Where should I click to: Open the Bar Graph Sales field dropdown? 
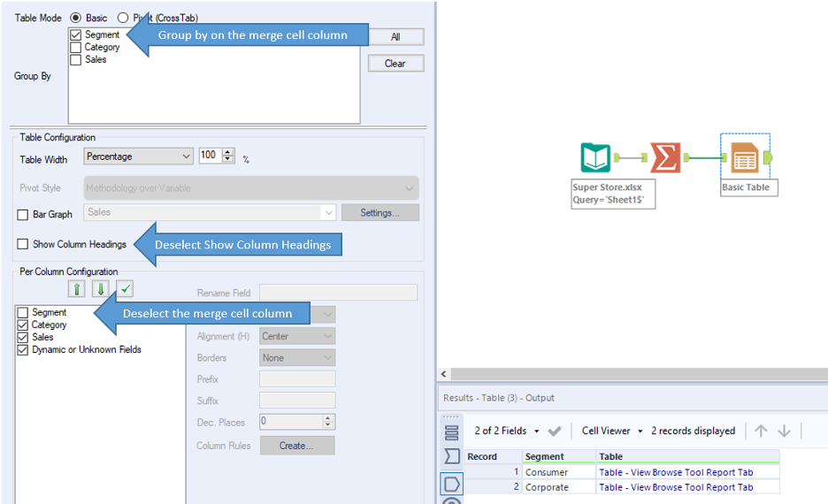pyautogui.click(x=210, y=212)
